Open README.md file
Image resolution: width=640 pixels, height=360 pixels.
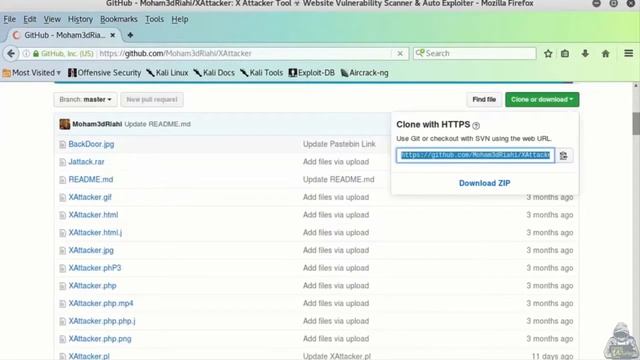91,180
